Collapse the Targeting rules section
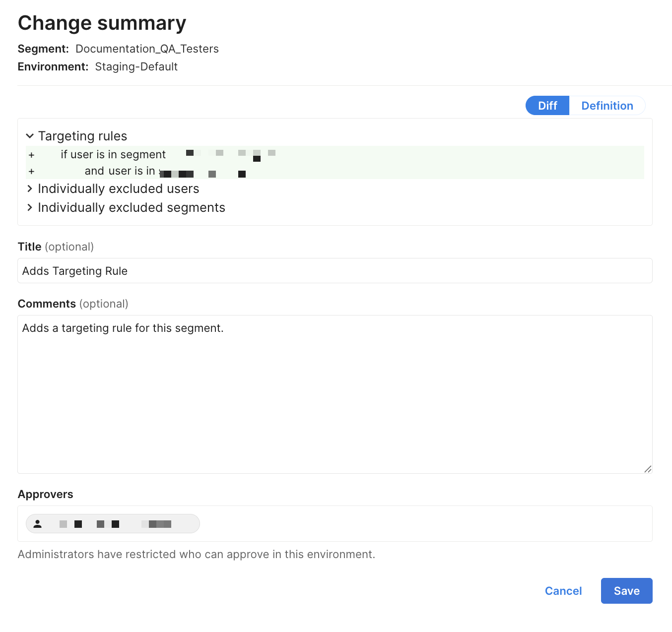 click(30, 136)
